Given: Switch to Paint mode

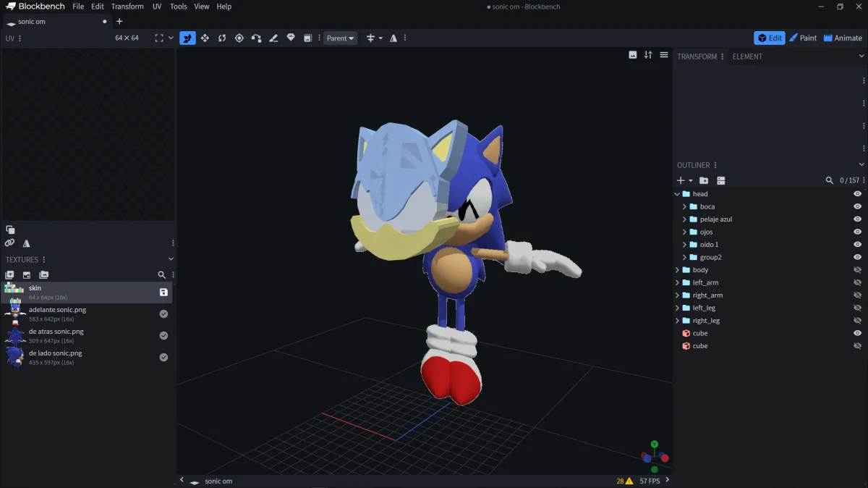Looking at the screenshot, I should (803, 38).
